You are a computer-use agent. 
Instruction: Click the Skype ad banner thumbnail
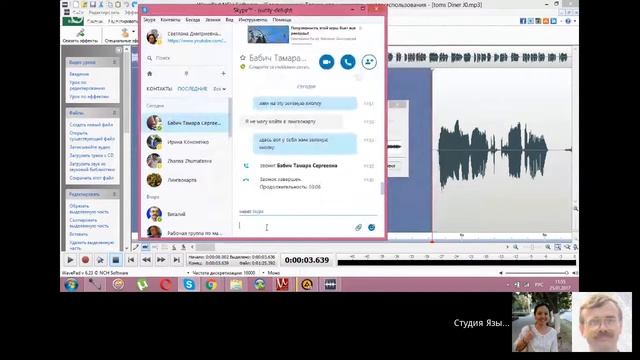(x=268, y=34)
